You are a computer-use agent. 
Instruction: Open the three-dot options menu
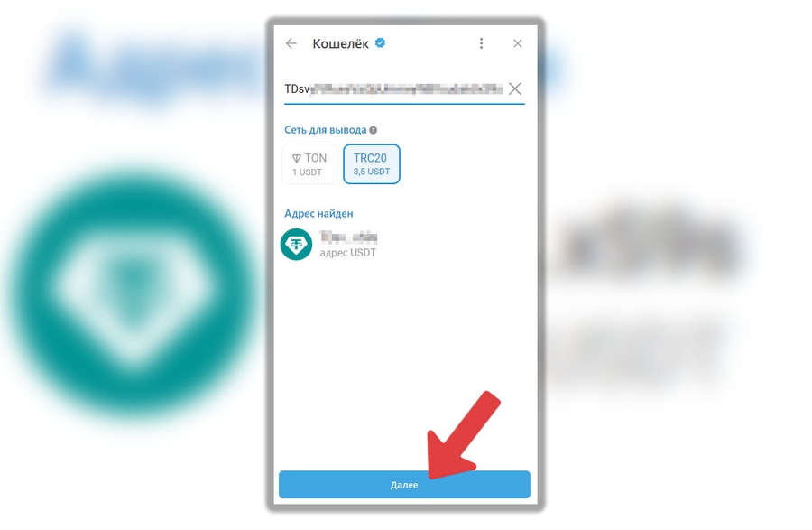481,43
